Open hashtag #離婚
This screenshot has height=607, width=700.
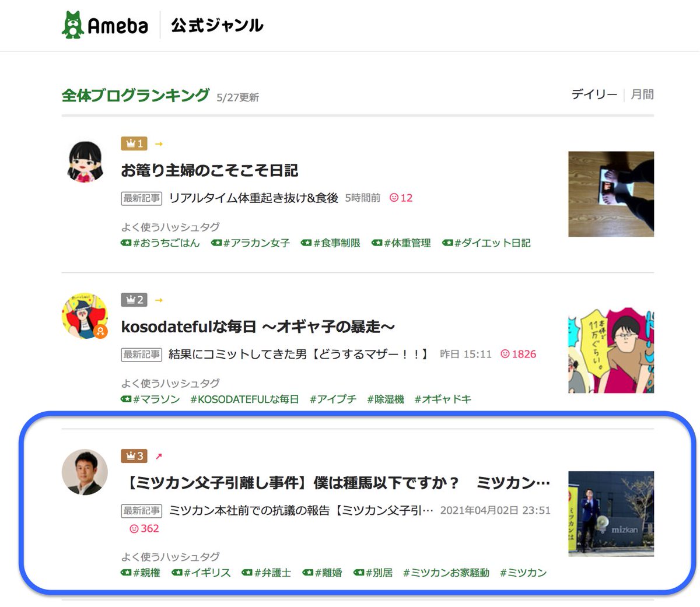tap(323, 573)
